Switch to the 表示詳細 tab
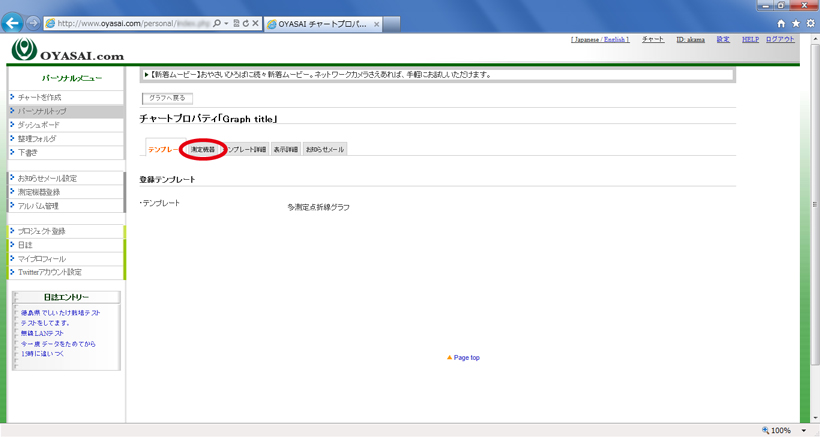 286,150
